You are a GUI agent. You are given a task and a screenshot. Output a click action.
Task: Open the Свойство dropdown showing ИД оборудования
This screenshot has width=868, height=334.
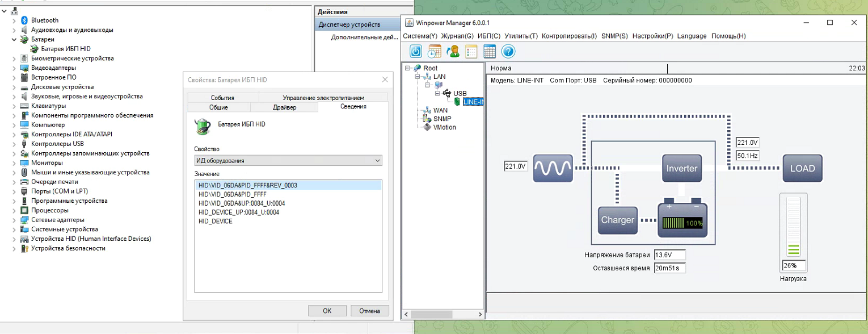click(288, 161)
